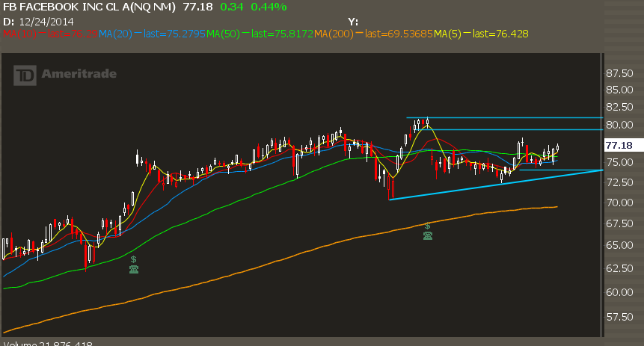The width and height of the screenshot is (644, 346).
Task: Select the MA(50) green legend label
Action: tap(219, 34)
